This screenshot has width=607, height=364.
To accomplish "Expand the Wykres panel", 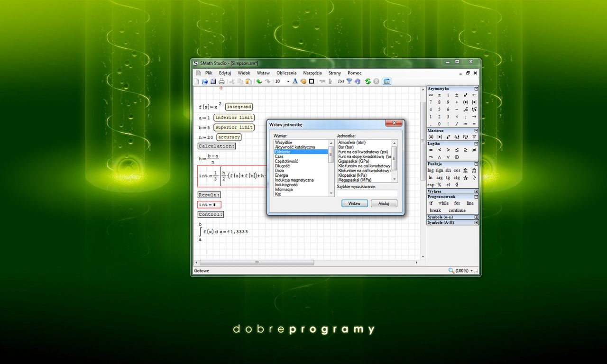I will click(x=476, y=191).
